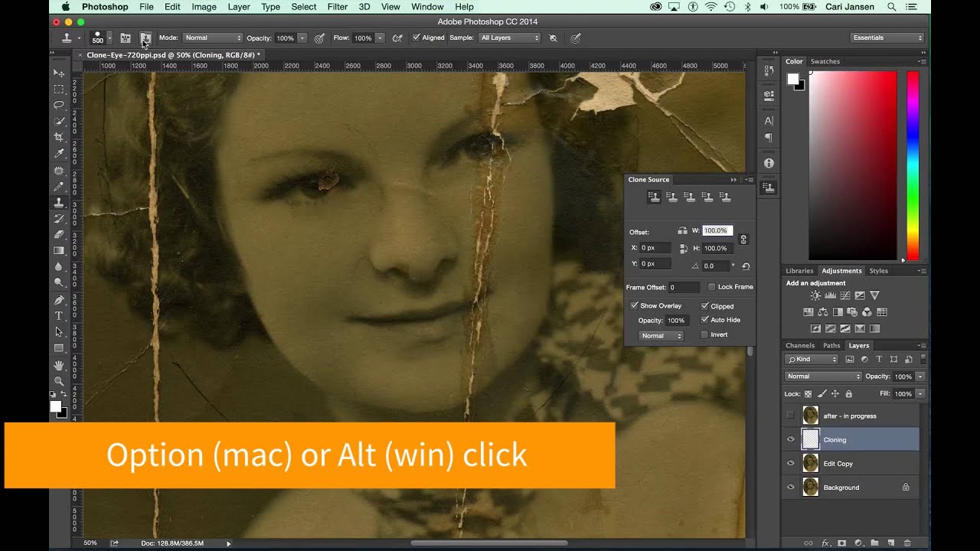
Task: Switch to the Swatches tab
Action: coord(825,61)
